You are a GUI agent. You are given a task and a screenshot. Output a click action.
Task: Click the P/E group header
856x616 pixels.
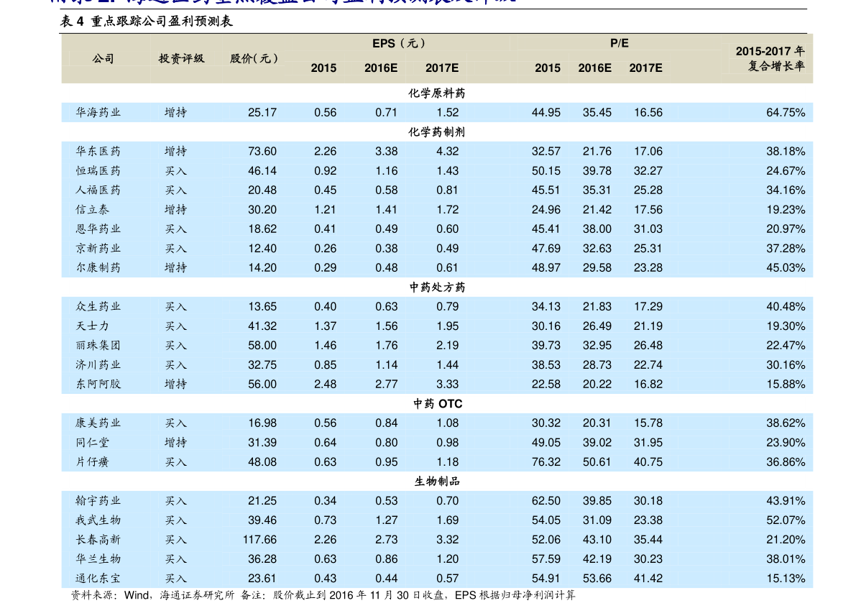click(x=619, y=43)
